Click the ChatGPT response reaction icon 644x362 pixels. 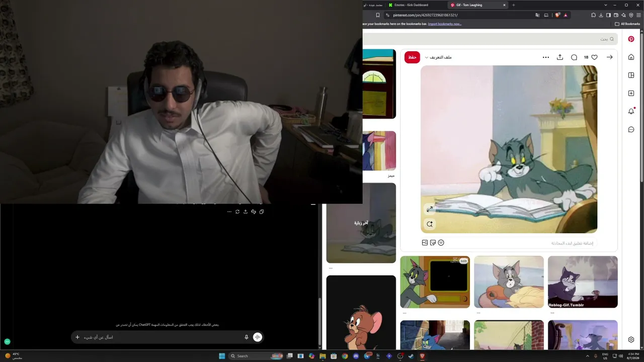click(254, 212)
